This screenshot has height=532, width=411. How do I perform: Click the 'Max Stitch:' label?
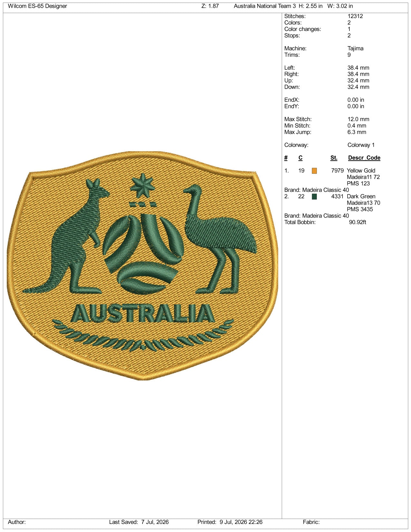tap(298, 119)
